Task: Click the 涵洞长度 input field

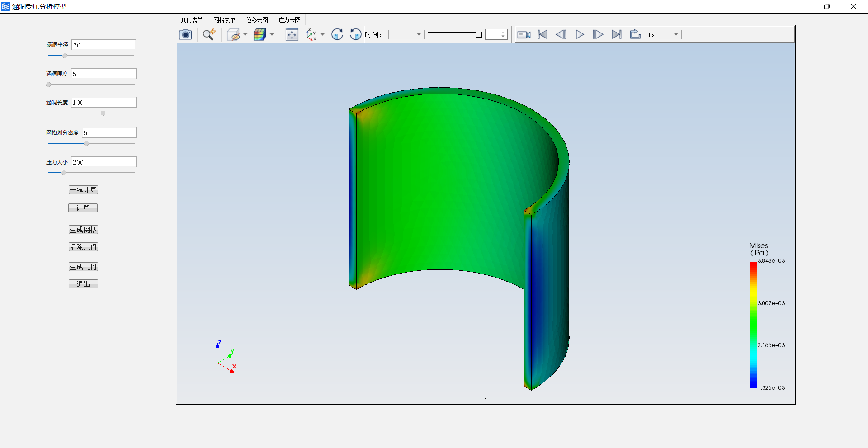Action: click(104, 102)
